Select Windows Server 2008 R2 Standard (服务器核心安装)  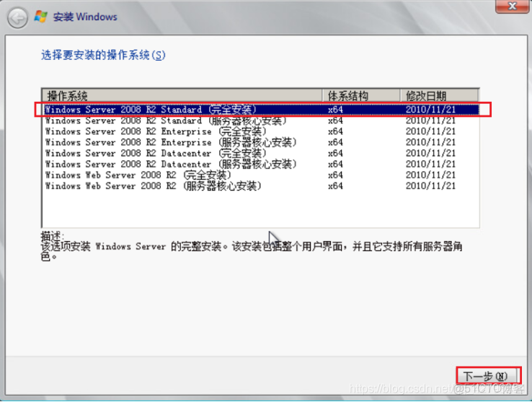coord(261,121)
